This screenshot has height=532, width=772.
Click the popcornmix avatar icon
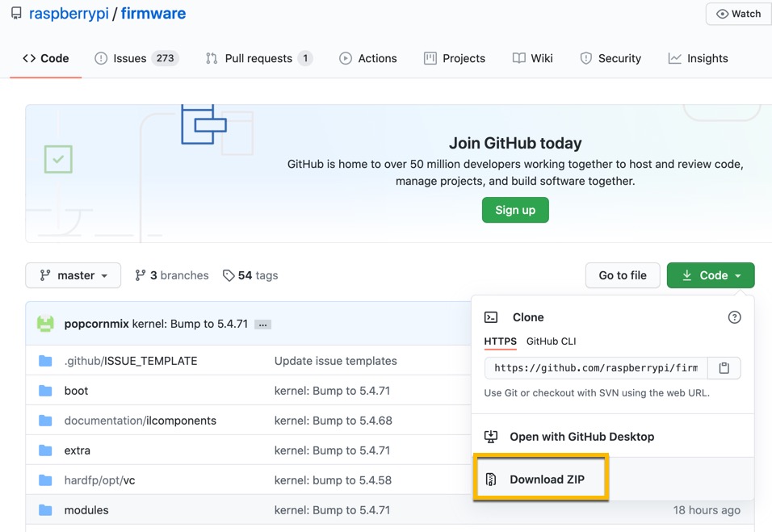[x=45, y=324]
